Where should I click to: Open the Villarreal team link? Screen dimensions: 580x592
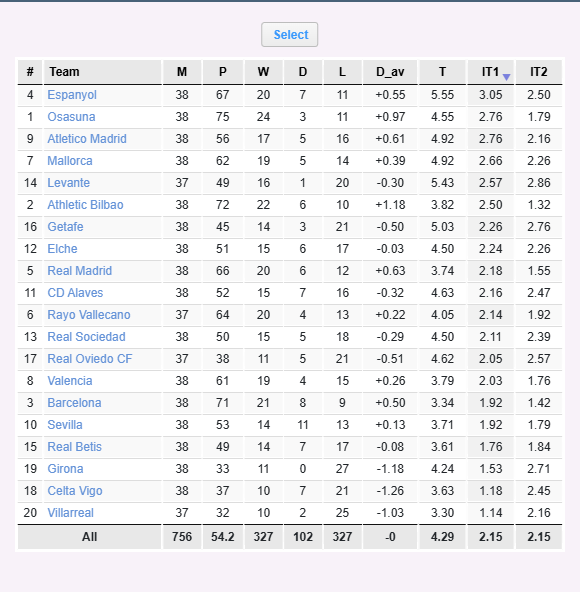click(71, 513)
